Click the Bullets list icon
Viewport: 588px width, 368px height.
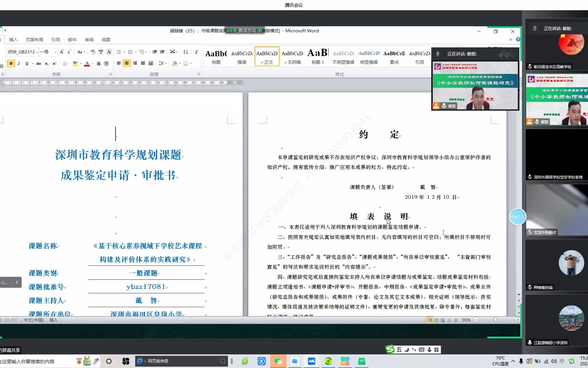coord(119,52)
